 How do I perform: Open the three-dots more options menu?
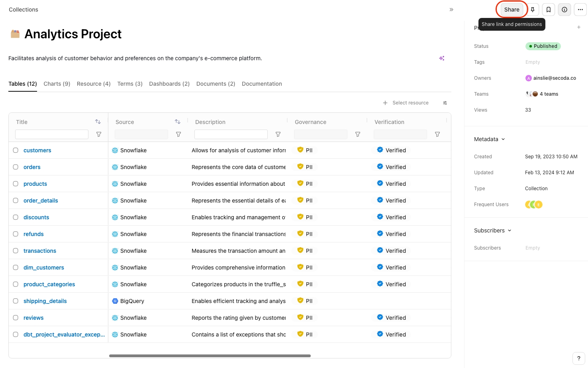[580, 10]
